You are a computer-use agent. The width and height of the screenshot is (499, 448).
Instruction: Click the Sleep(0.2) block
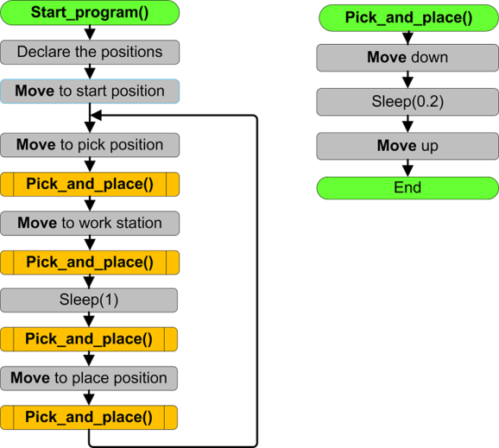coord(407,102)
